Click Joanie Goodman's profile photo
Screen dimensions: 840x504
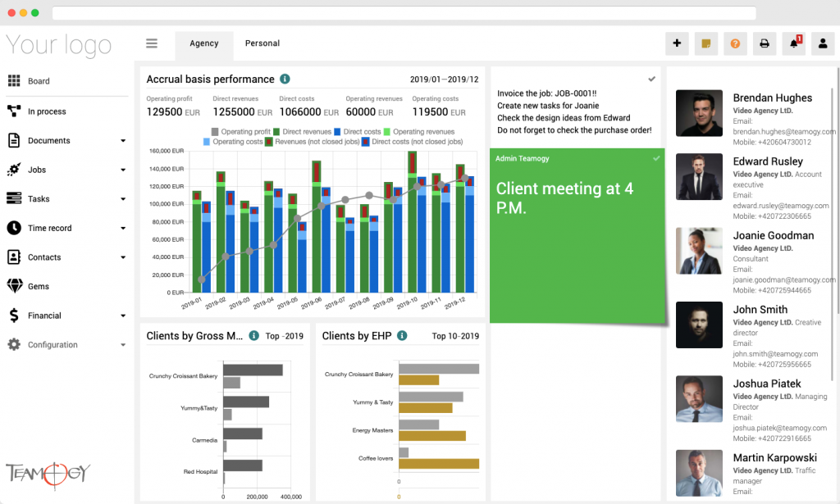pos(699,251)
